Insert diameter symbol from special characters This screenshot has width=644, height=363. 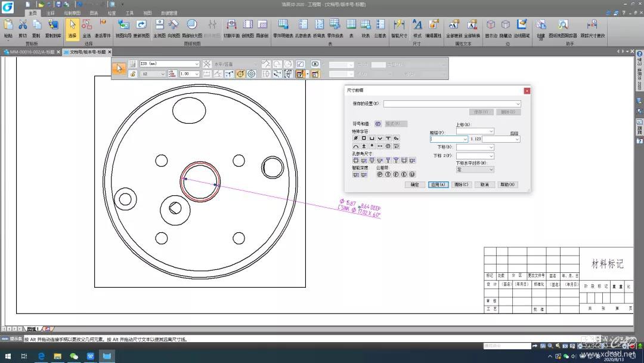[x=356, y=138]
